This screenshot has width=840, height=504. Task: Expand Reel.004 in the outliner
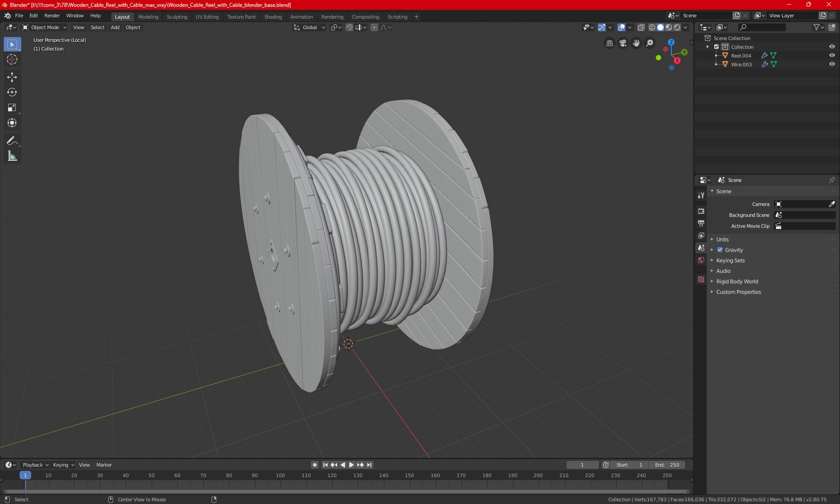pos(716,56)
